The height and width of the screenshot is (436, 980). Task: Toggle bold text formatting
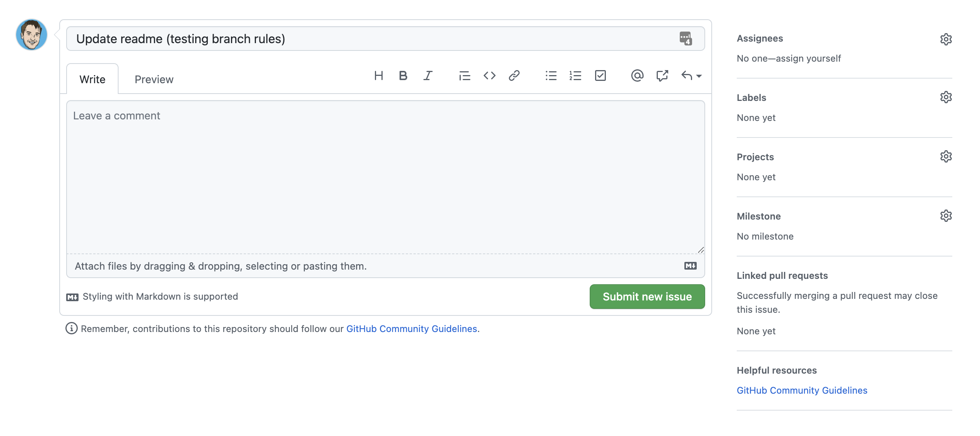pos(403,76)
